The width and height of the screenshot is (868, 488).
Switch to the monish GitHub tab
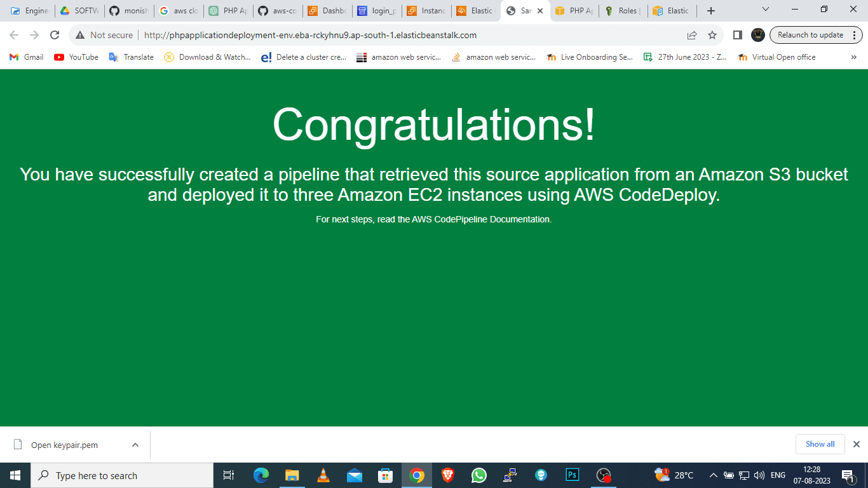(x=129, y=11)
